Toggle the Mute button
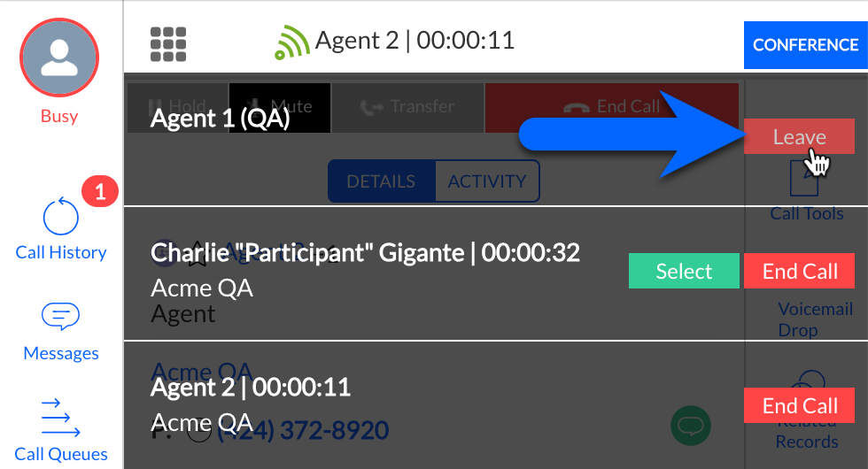 [280, 107]
